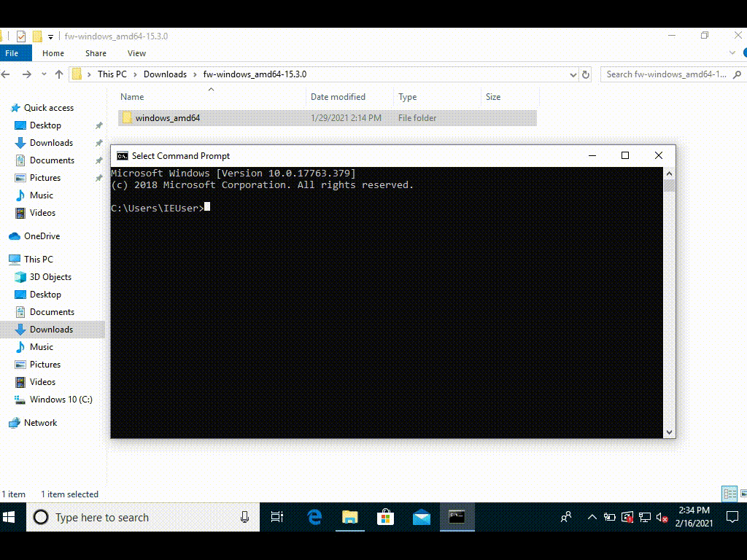Open pinned Pictures under Quick access
The height and width of the screenshot is (560, 747).
point(44,178)
